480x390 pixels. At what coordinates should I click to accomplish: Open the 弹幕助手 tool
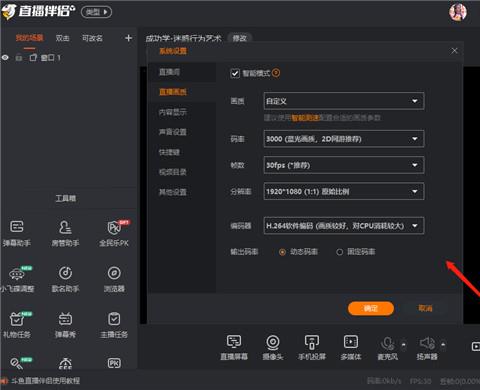pos(17,233)
